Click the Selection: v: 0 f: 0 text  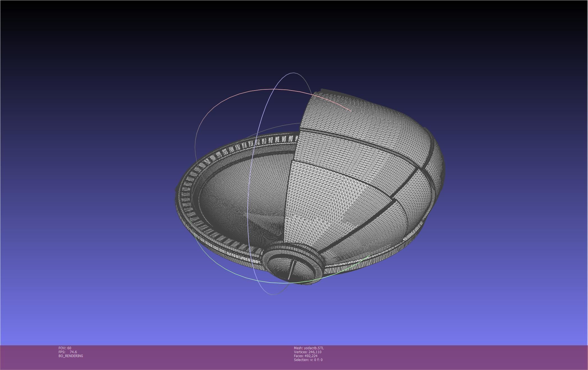(308, 360)
